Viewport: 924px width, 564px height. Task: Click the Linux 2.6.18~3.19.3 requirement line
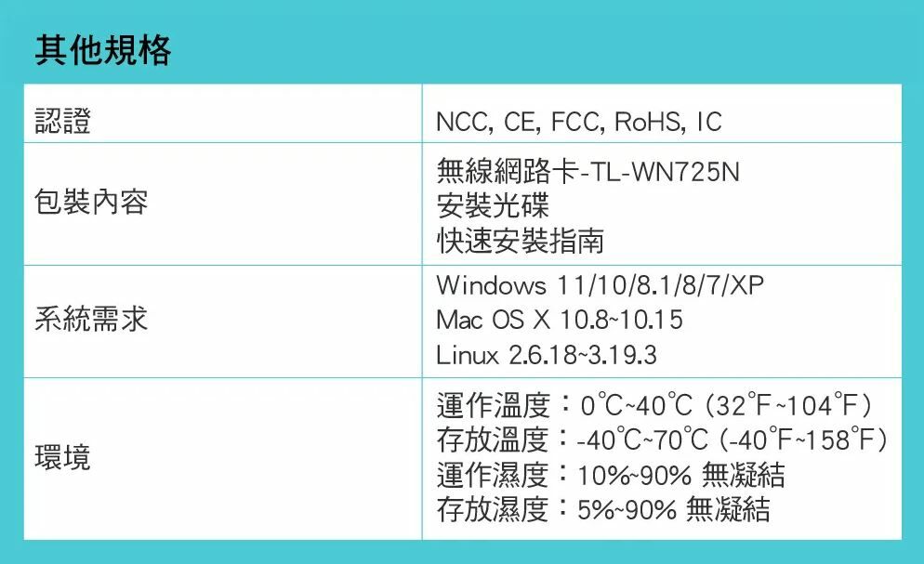pyautogui.click(x=547, y=356)
